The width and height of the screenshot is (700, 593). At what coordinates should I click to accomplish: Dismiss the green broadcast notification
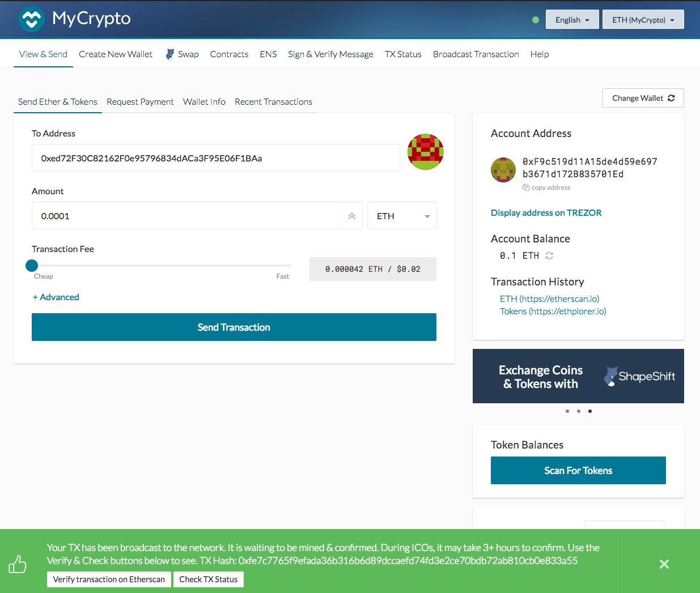click(x=664, y=564)
